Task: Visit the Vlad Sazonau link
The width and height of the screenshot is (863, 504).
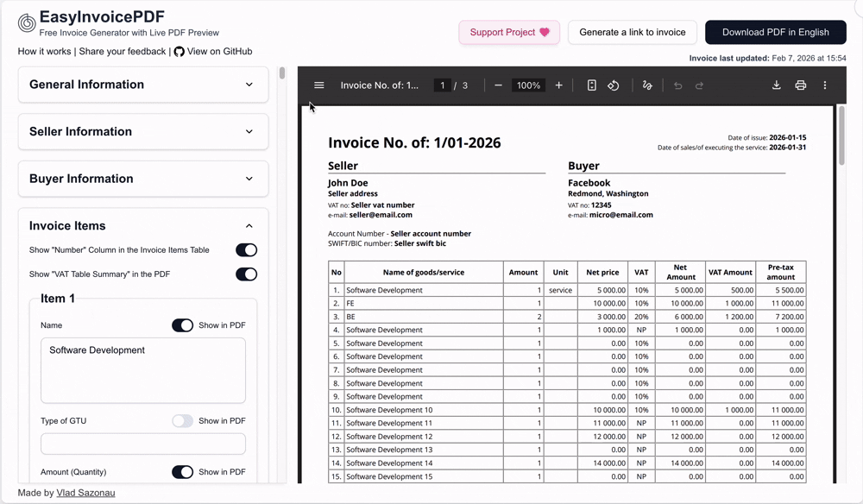Action: [85, 493]
